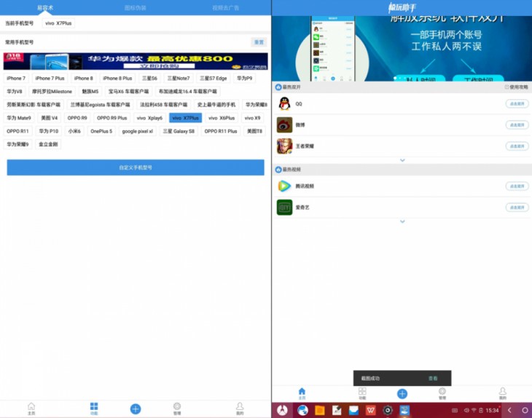Switch to the 图标伪装 tab
532x418 pixels.
[135, 7]
